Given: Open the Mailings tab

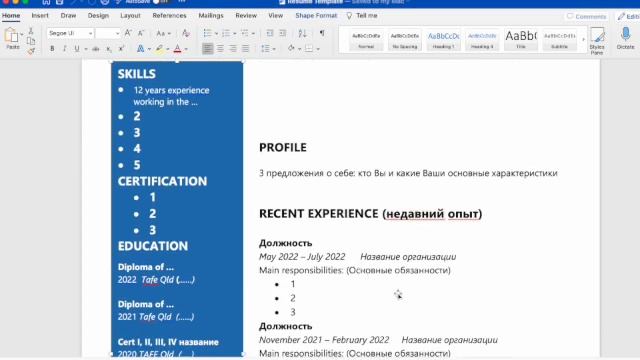Looking at the screenshot, I should 211,16.
